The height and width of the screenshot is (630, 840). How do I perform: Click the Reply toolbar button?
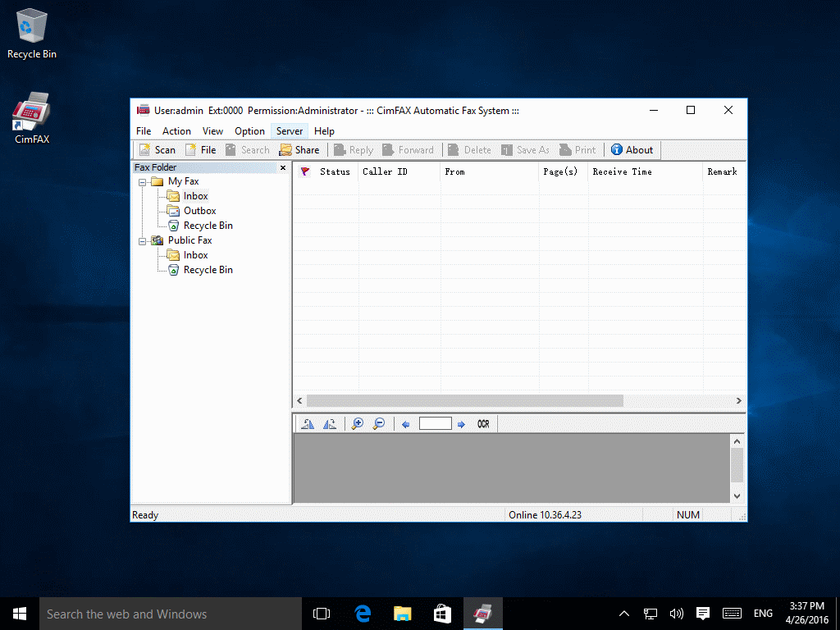pyautogui.click(x=354, y=150)
